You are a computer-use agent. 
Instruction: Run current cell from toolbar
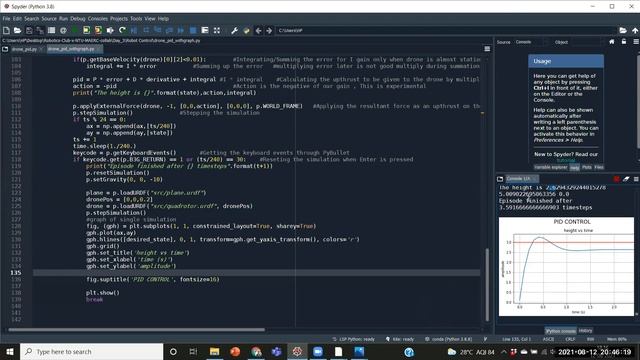coord(87,30)
